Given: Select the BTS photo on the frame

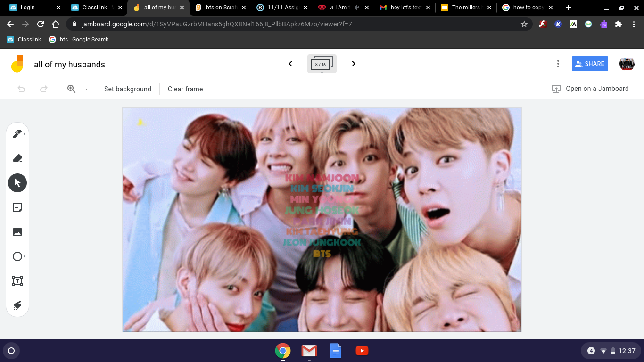Looking at the screenshot, I should (x=322, y=220).
